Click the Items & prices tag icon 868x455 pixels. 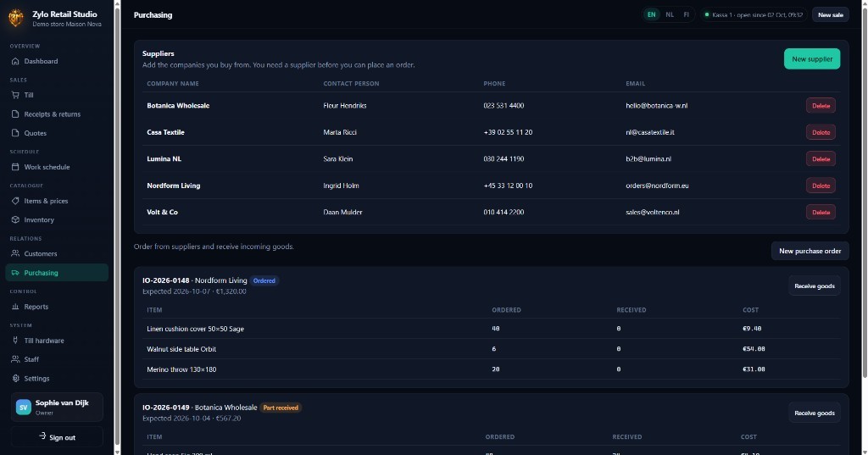click(15, 201)
